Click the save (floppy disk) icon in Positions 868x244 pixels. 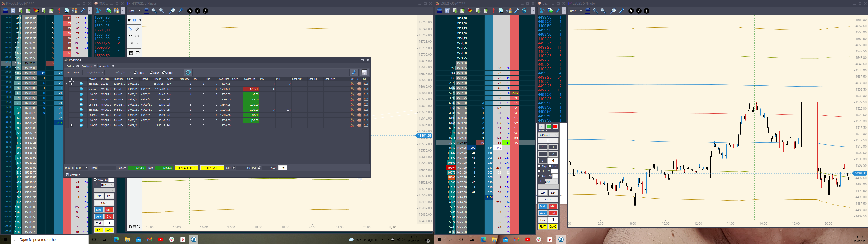point(364,73)
